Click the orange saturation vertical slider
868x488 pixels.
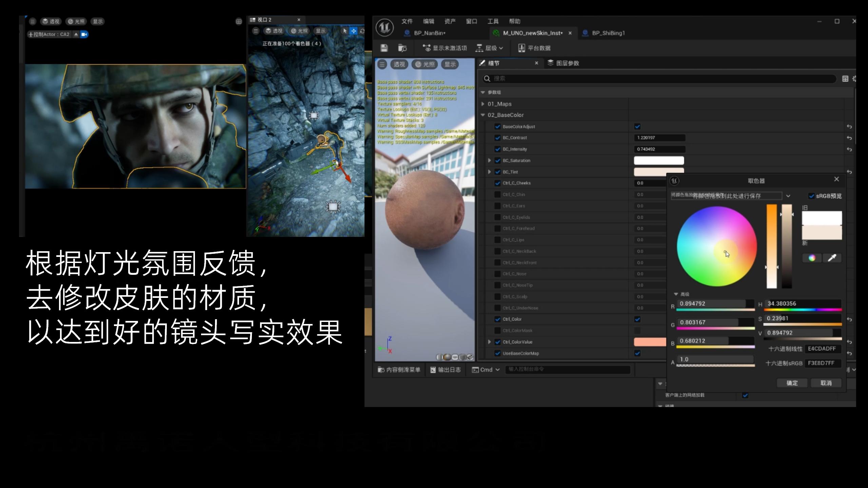tap(772, 246)
